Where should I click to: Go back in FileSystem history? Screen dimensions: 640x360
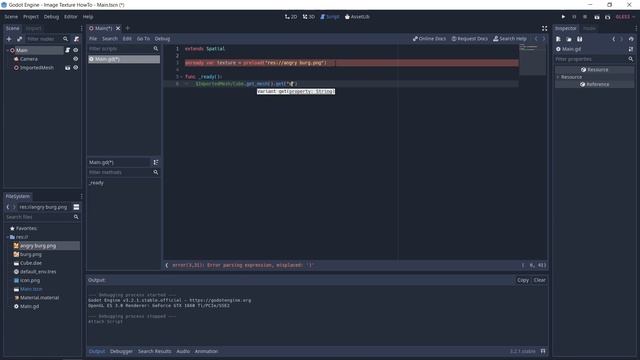tap(8, 207)
